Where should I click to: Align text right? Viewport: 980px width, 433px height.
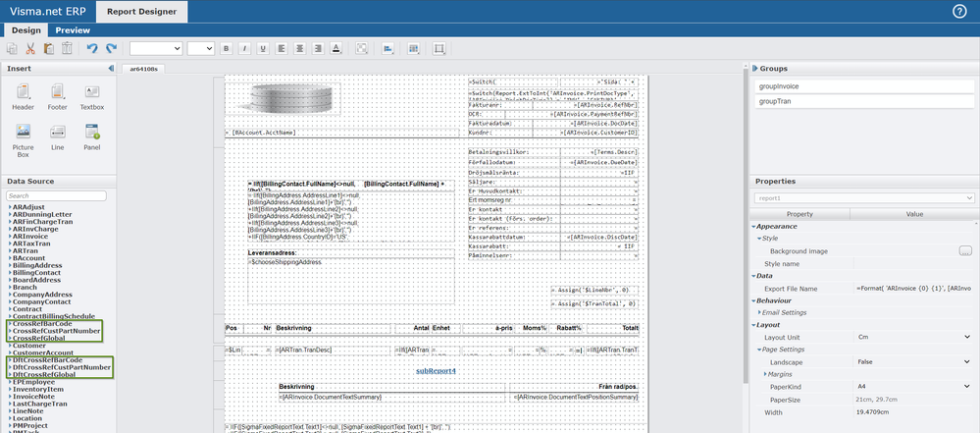click(318, 49)
